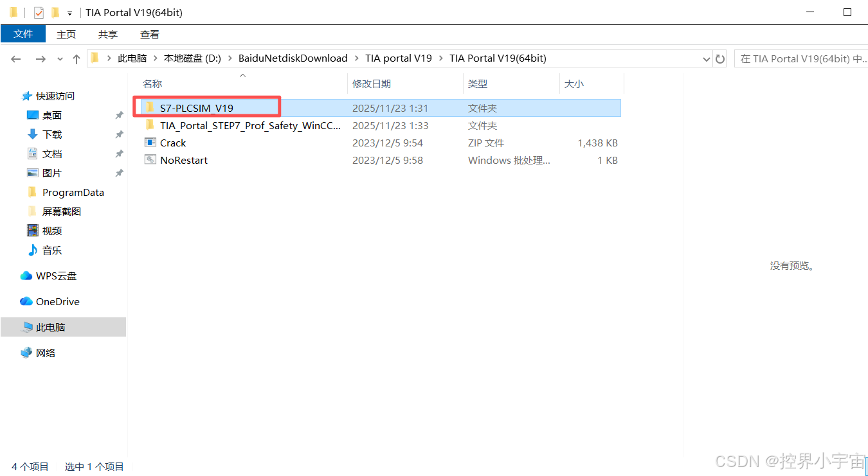Click the S7-PLCSIM_V19 file name
The image size is (868, 476).
[x=196, y=108]
